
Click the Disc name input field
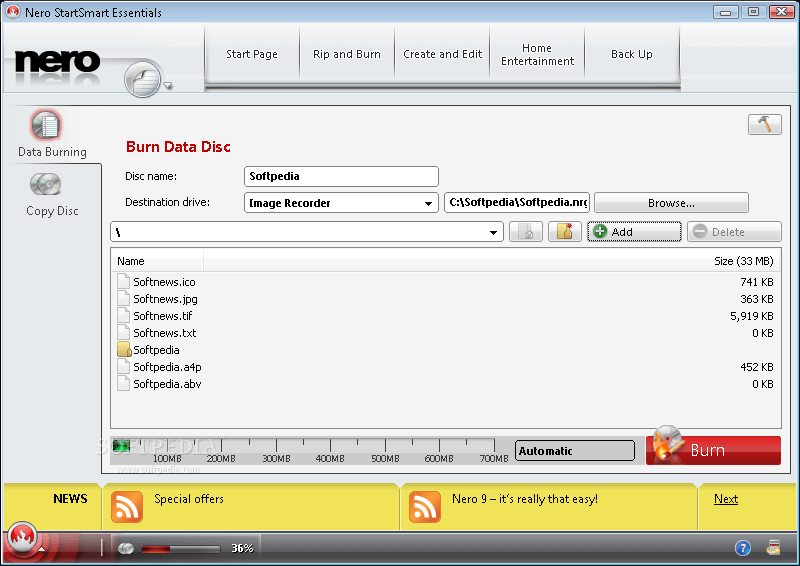(341, 176)
